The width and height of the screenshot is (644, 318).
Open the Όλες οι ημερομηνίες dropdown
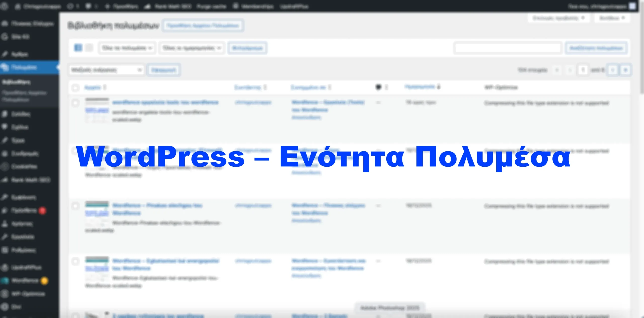coord(192,48)
